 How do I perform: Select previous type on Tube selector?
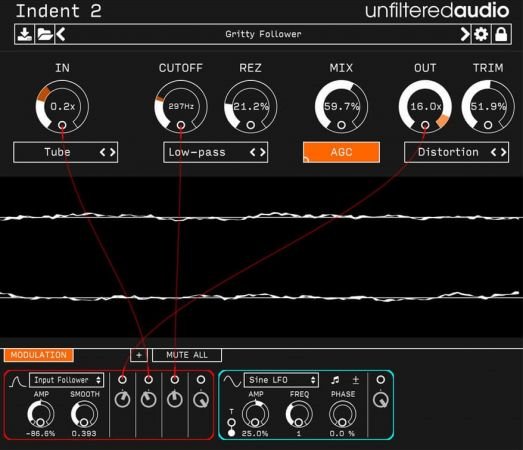(x=103, y=152)
